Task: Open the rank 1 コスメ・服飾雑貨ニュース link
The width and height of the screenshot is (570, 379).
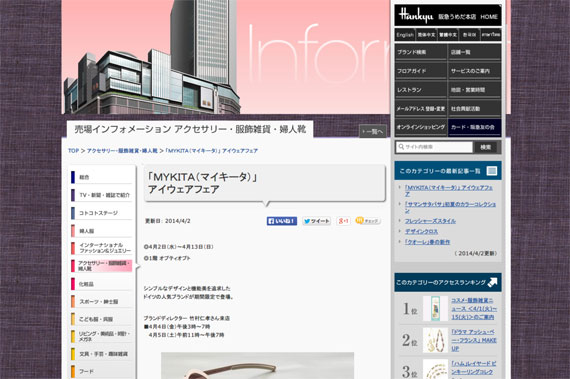Action: click(474, 309)
